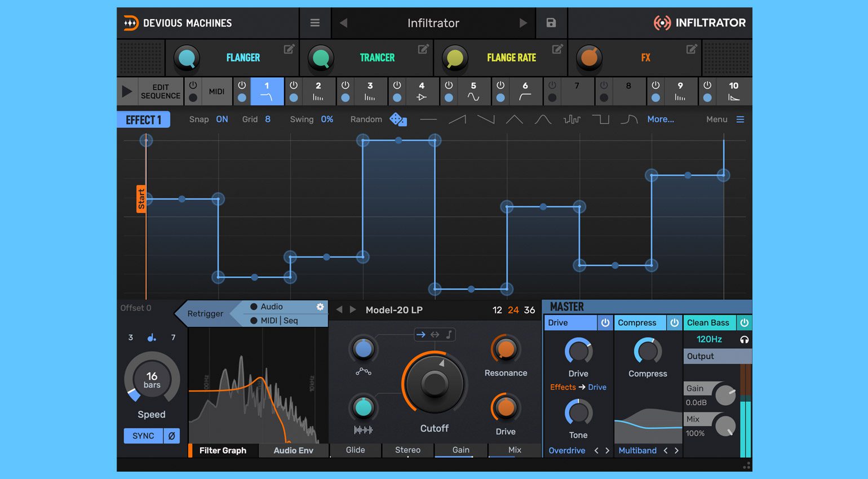Save the preset with the disk icon

[x=551, y=23]
